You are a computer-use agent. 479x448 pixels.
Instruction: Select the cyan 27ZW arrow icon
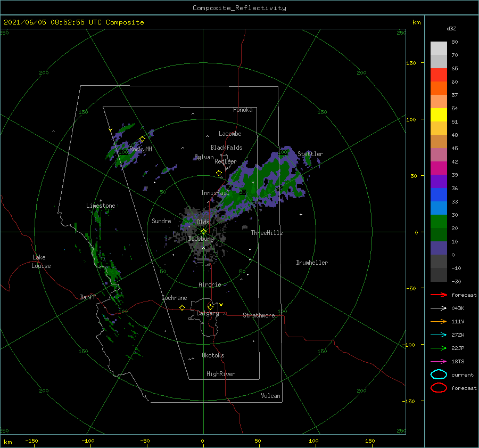(439, 335)
